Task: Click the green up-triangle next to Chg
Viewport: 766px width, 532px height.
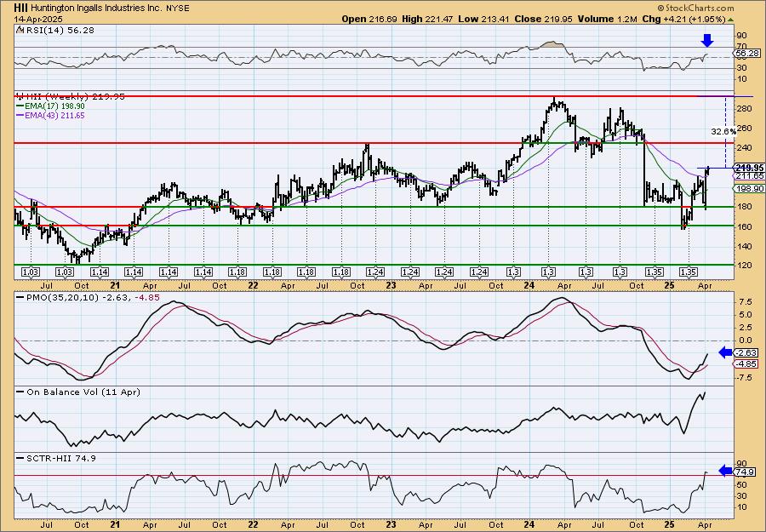Action: [731, 20]
